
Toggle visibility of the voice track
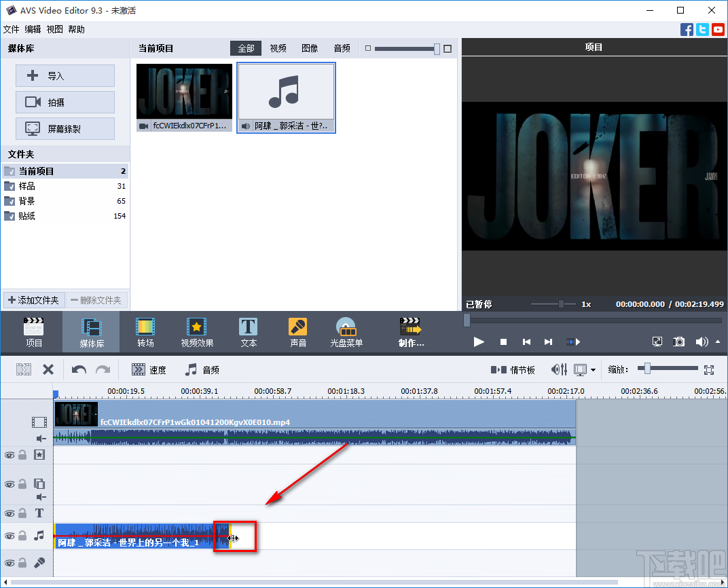[x=11, y=562]
